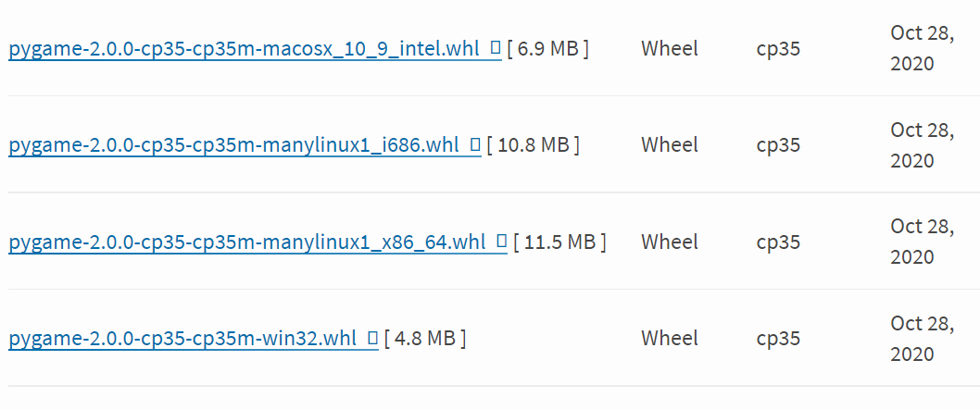Click Wheel in the manylinux1_i686 row
This screenshot has height=410, width=980.
(x=670, y=145)
